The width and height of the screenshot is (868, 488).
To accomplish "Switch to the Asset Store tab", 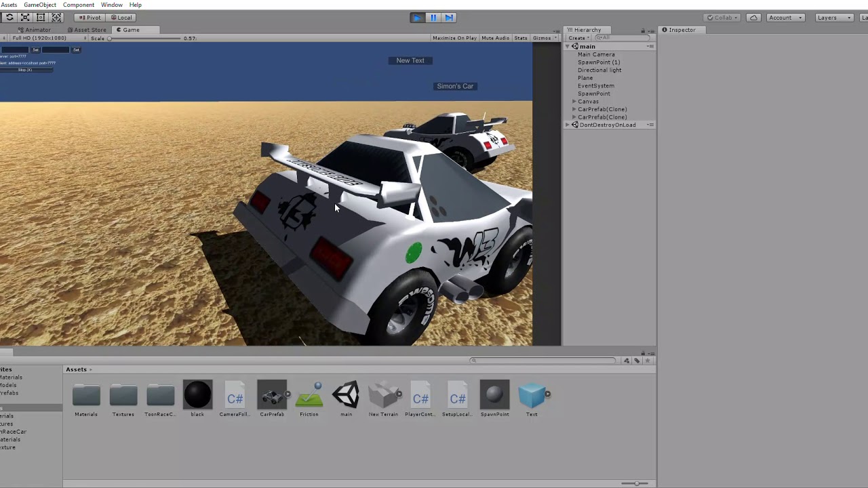I will [x=87, y=30].
